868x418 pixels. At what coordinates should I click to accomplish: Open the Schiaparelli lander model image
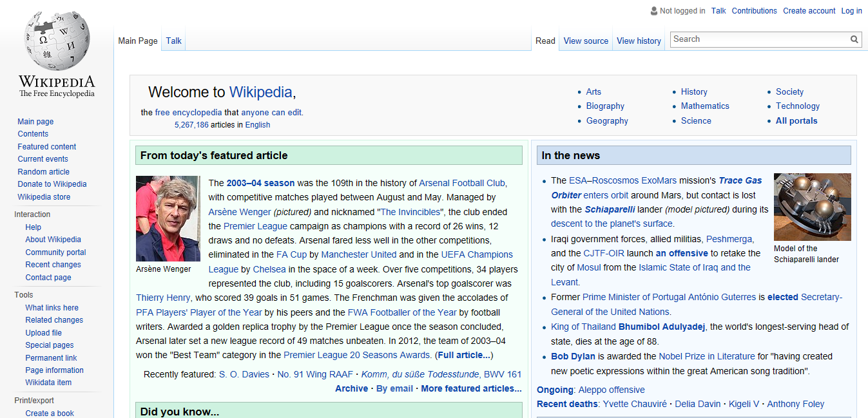tap(812, 207)
